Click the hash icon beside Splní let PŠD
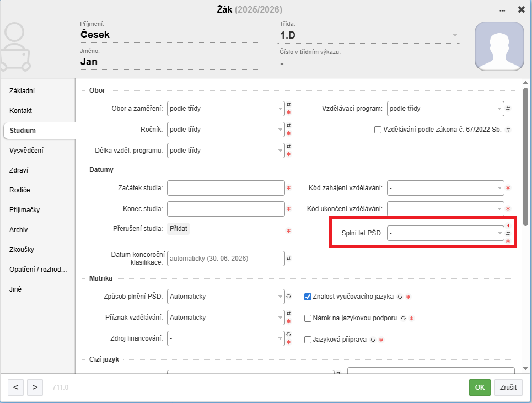 (x=508, y=234)
